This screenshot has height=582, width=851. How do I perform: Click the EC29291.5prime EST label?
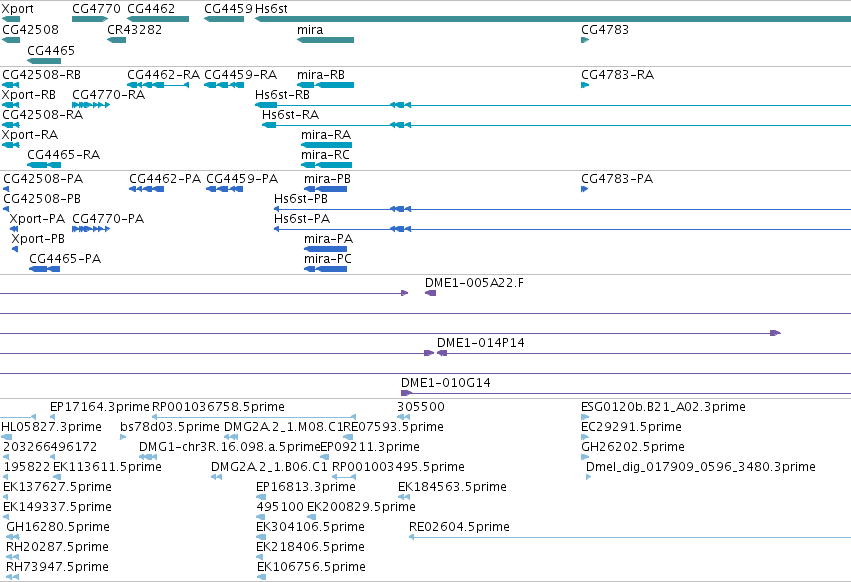631,427
